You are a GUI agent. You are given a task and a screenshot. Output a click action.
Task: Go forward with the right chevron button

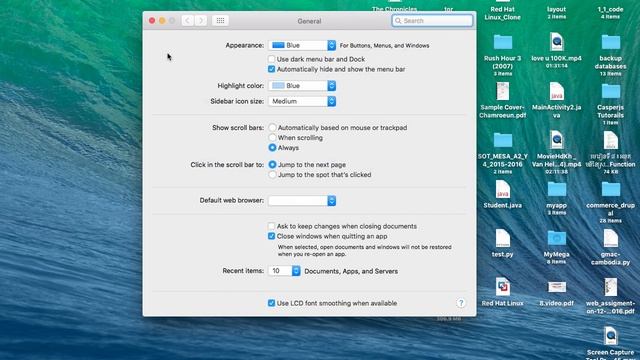pos(201,21)
